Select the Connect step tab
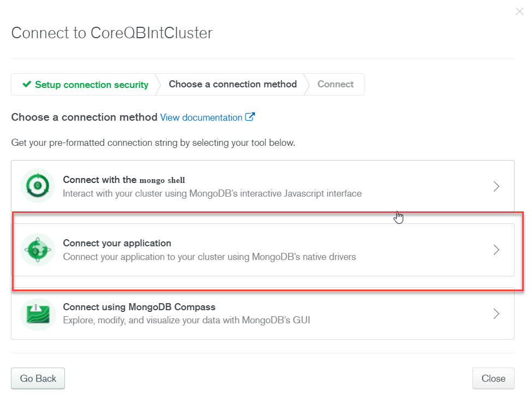This screenshot has height=402, width=532. (x=335, y=84)
